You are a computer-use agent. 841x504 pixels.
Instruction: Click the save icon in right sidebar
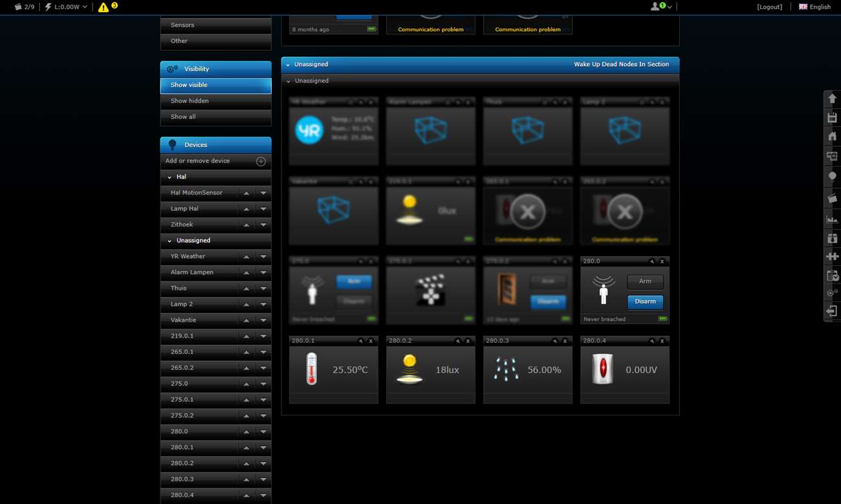click(832, 118)
